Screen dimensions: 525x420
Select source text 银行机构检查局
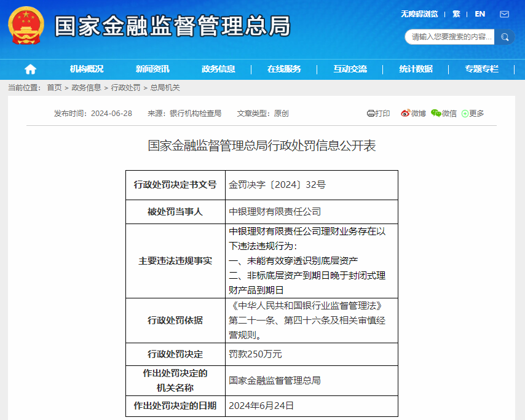[x=195, y=114]
